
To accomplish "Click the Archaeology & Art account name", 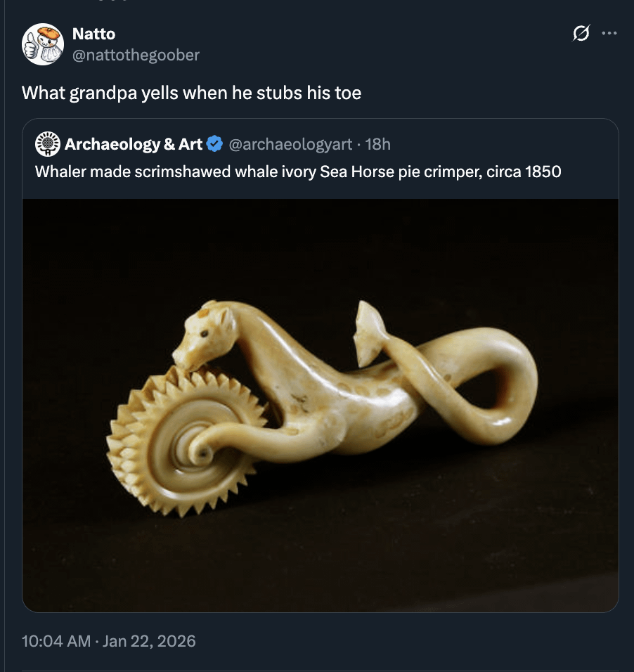I will pos(133,144).
